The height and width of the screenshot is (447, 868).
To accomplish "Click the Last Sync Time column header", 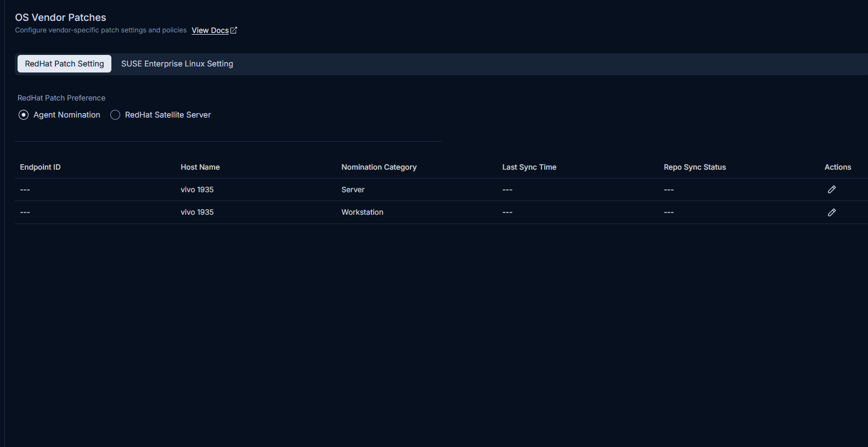I will [529, 167].
